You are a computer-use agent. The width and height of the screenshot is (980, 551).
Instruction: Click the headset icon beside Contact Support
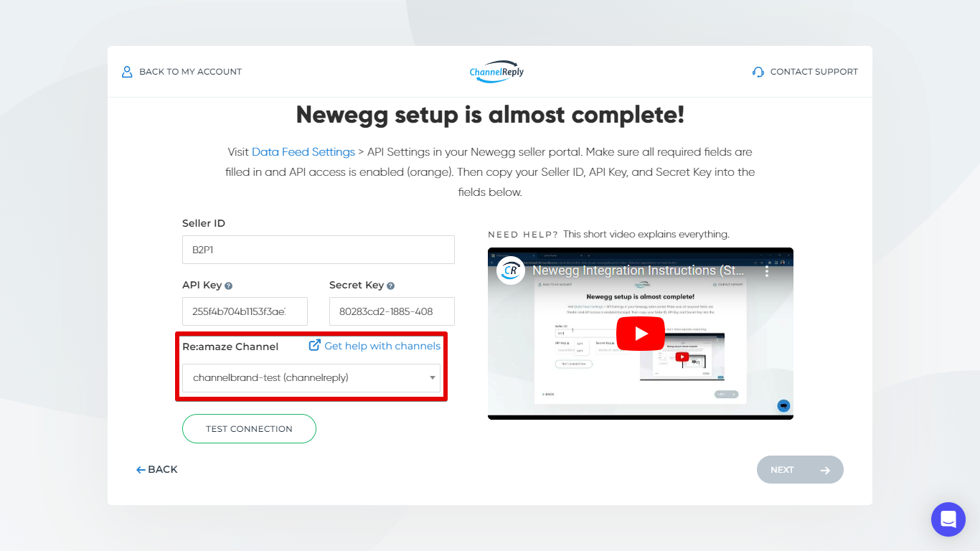pyautogui.click(x=758, y=72)
